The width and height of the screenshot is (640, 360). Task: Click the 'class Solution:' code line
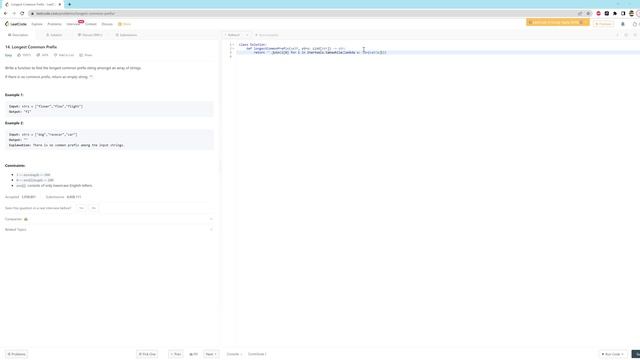tap(253, 44)
